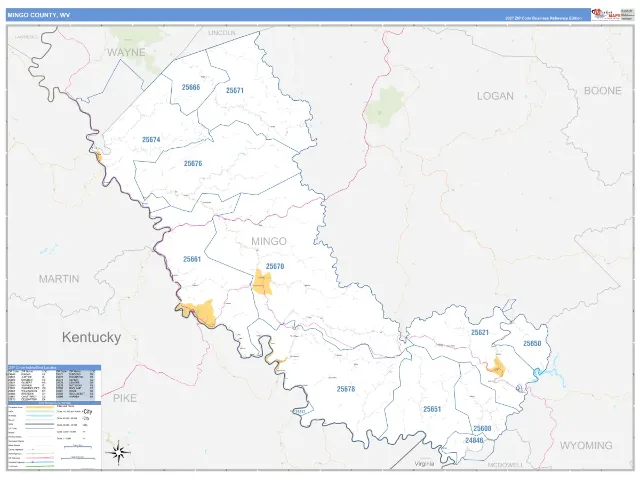
Task: Click the Virginia state label
Action: coord(424,464)
